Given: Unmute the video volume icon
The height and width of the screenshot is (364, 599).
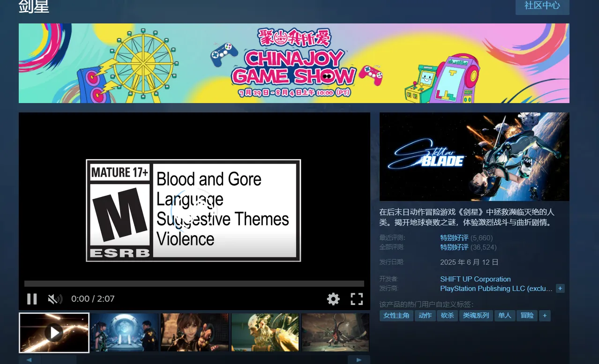Looking at the screenshot, I should [55, 299].
